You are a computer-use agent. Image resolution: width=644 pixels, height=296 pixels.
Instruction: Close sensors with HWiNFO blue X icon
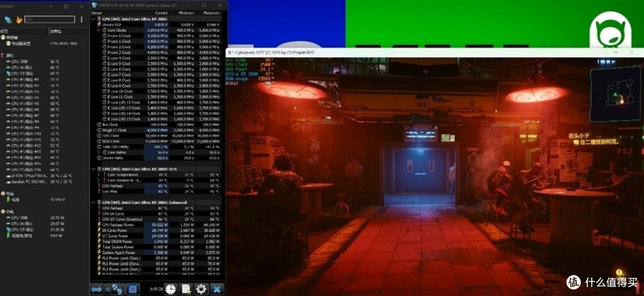217,289
